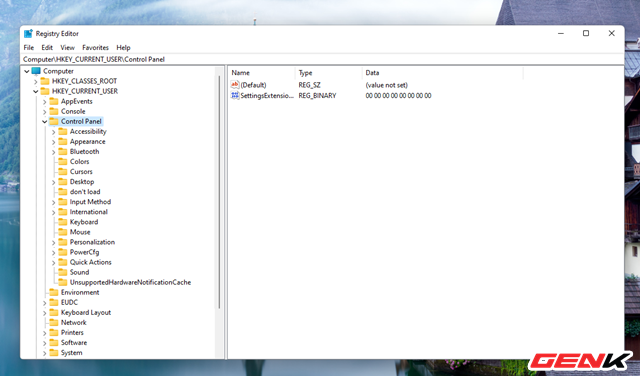Click the REG_SZ type cell
The width and height of the screenshot is (640, 376).
pyautogui.click(x=310, y=85)
